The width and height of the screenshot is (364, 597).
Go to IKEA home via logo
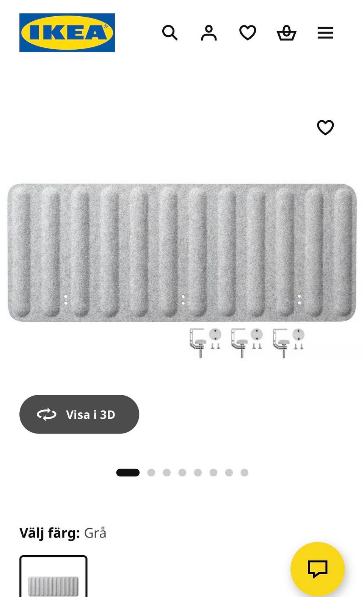click(x=67, y=33)
